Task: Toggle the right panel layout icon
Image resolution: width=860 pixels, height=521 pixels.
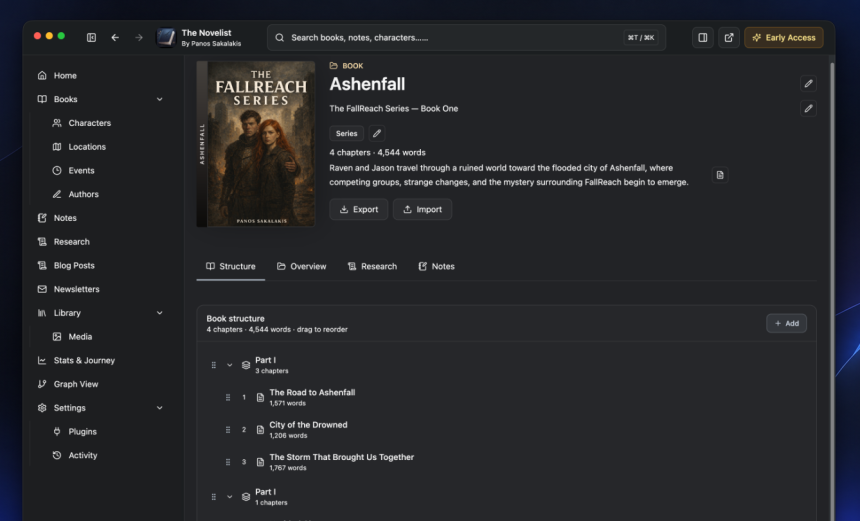Action: tap(703, 37)
